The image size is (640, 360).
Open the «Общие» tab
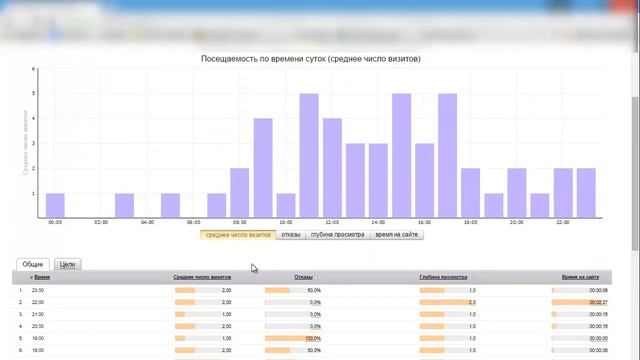(33, 264)
